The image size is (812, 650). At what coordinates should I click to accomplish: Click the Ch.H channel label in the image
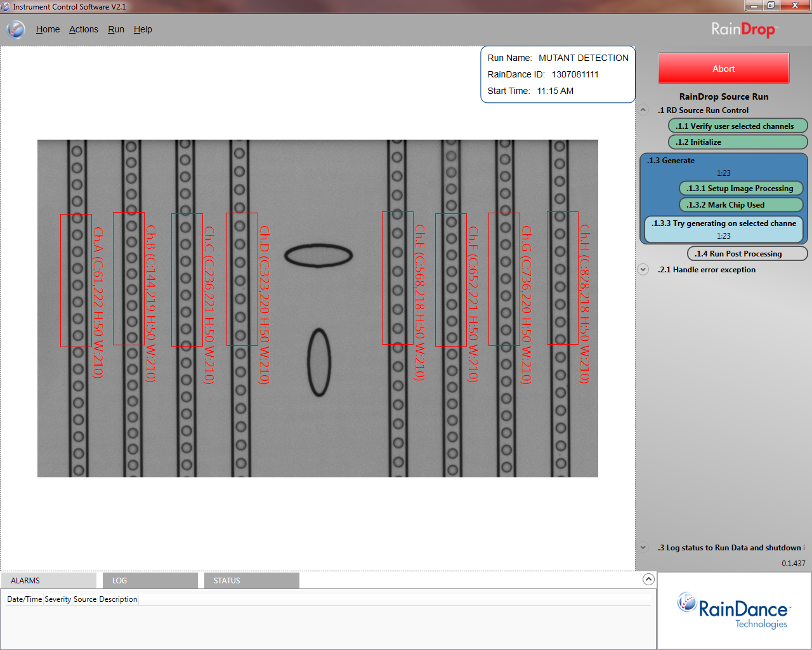point(585,303)
